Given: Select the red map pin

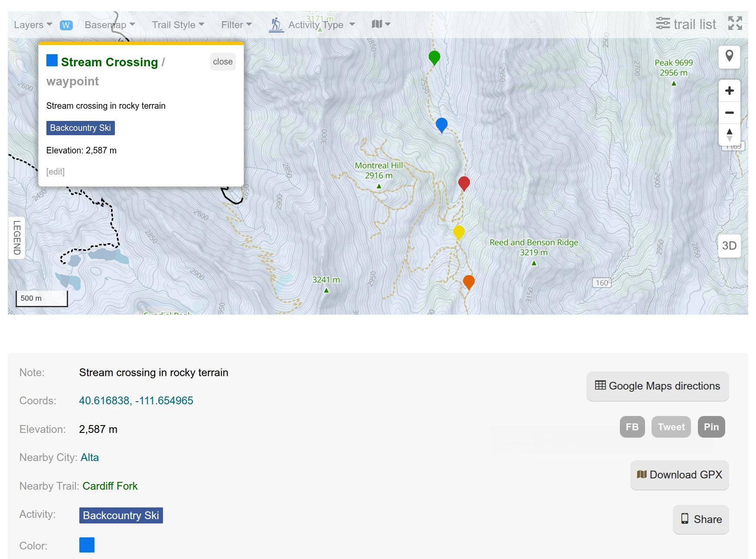Looking at the screenshot, I should coord(464,183).
